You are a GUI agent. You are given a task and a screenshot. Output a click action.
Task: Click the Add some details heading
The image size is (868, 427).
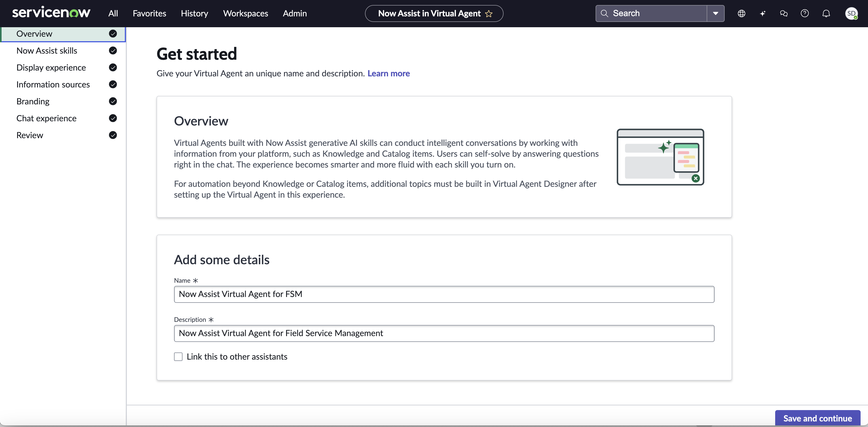[x=221, y=260]
